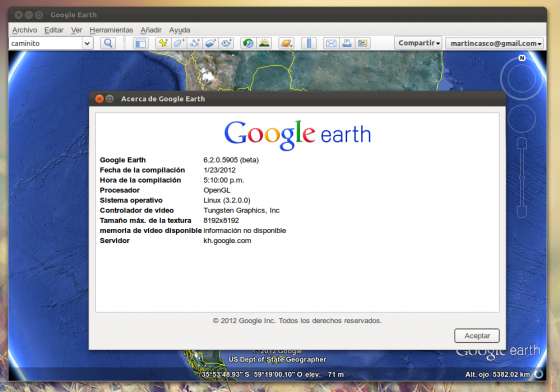Viewport: 560px width, 392px height.
Task: Click the Controlador de vídeo label
Action: point(137,210)
